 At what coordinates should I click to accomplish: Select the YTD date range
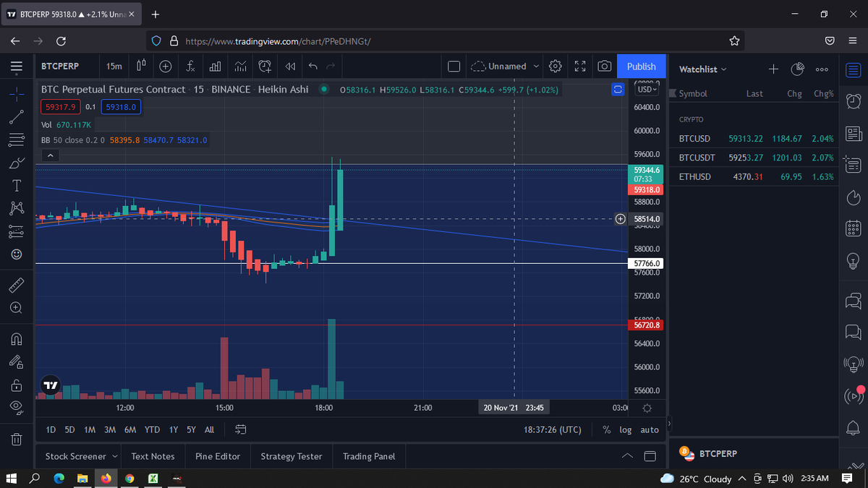pyautogui.click(x=152, y=429)
